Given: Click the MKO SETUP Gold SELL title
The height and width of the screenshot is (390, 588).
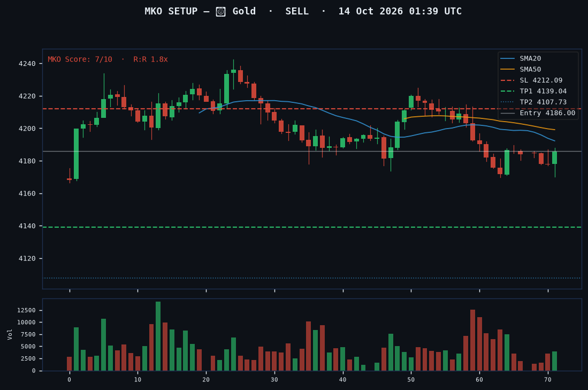Looking at the screenshot, I should pos(303,11).
